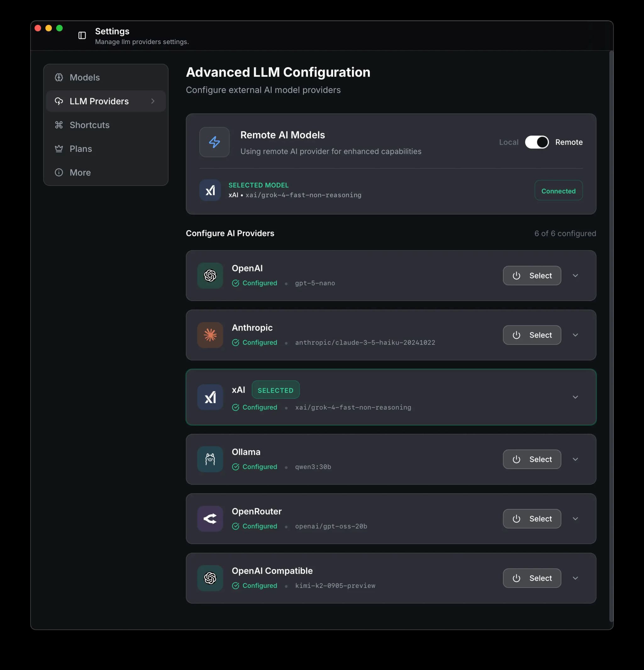Open the Shortcuts settings section

90,125
